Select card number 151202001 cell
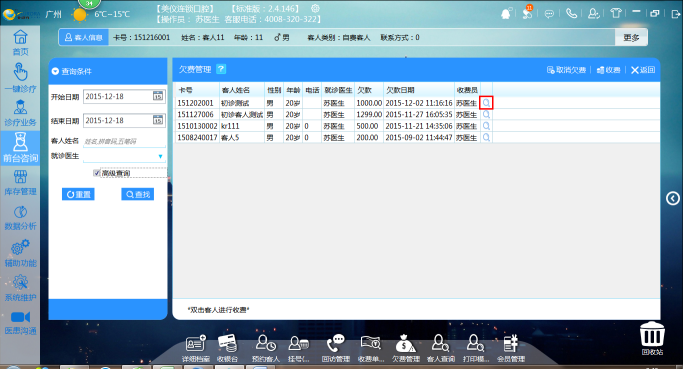This screenshot has width=683, height=369. [x=197, y=103]
